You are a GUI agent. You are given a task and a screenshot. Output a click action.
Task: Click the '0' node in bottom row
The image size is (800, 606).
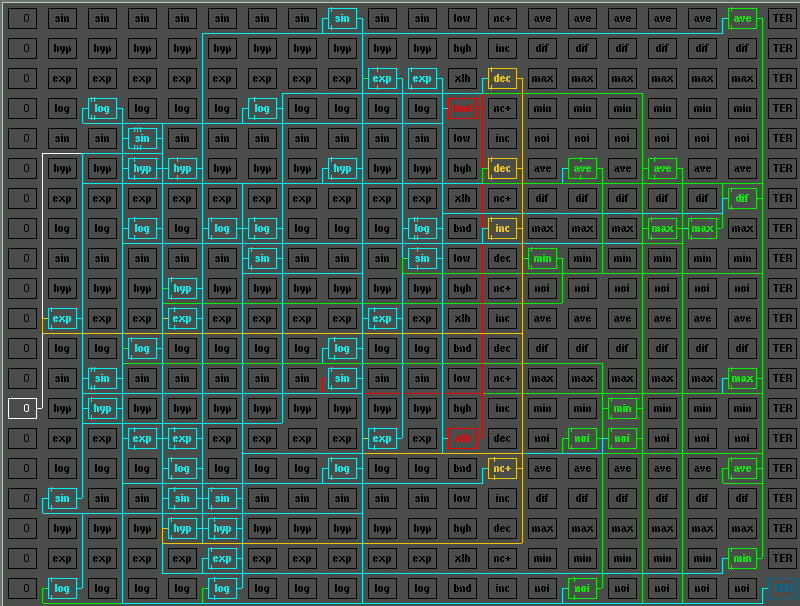tap(22, 588)
